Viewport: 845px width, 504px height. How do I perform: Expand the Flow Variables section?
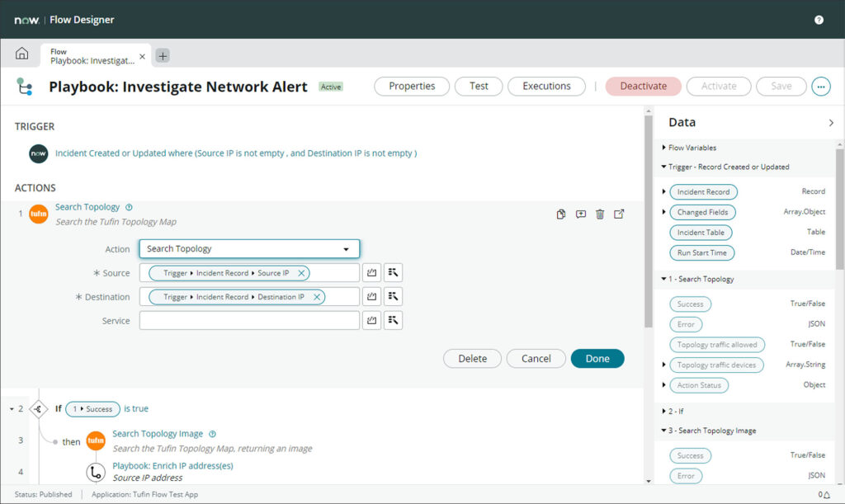click(664, 148)
